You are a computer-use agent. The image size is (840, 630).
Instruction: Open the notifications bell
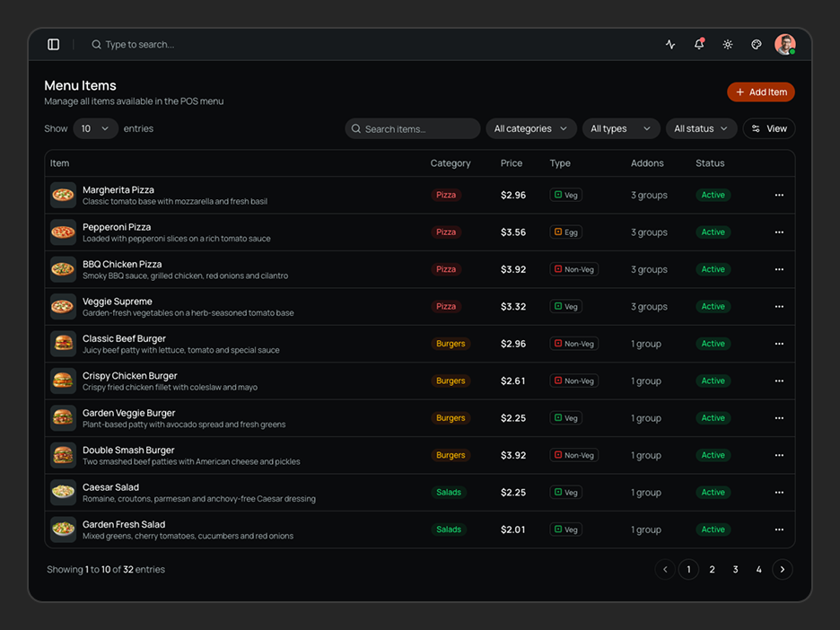tap(699, 45)
